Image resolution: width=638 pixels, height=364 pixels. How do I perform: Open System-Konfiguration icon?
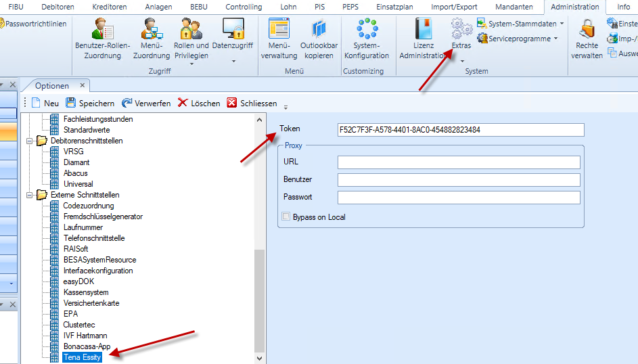click(367, 29)
